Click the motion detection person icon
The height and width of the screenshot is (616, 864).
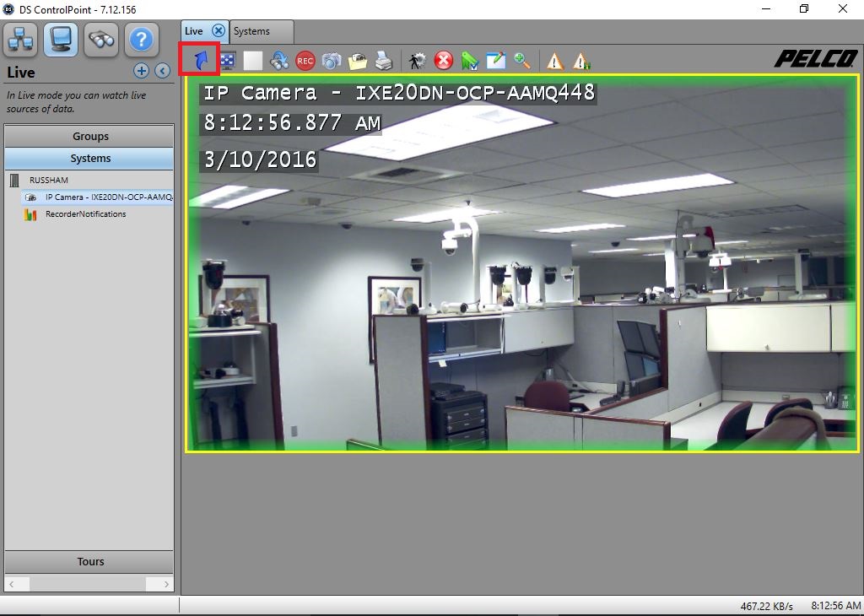click(416, 60)
